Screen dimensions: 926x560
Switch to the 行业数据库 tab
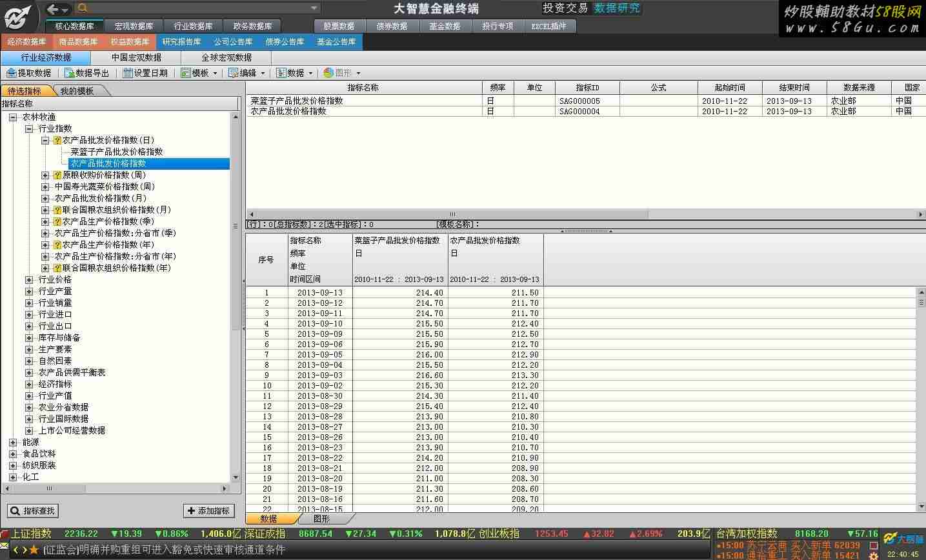[193, 26]
